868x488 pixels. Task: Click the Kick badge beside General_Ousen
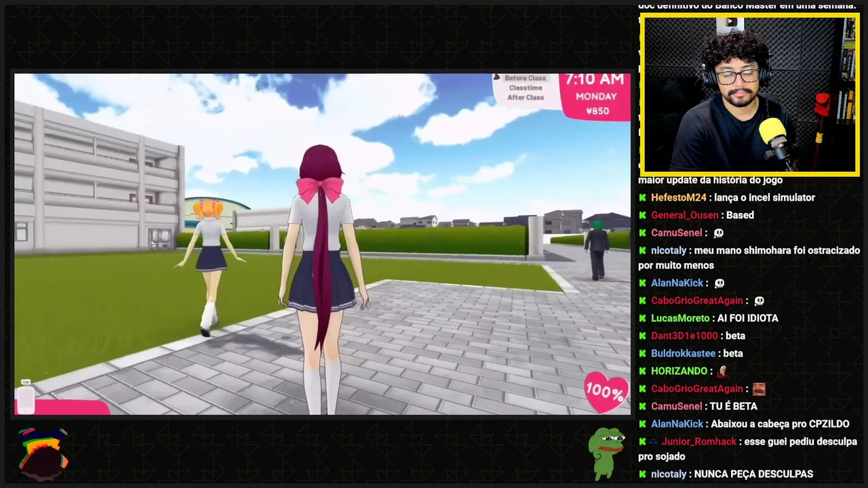click(643, 215)
